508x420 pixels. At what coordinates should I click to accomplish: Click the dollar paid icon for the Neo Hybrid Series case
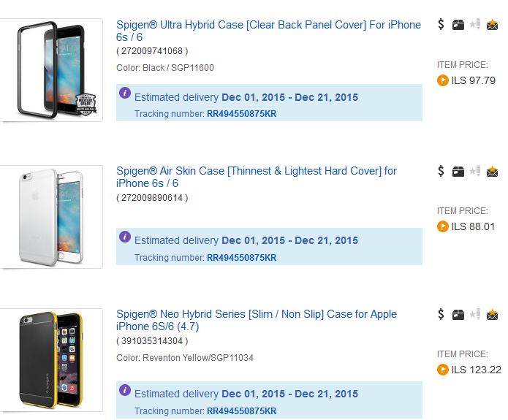click(x=441, y=314)
